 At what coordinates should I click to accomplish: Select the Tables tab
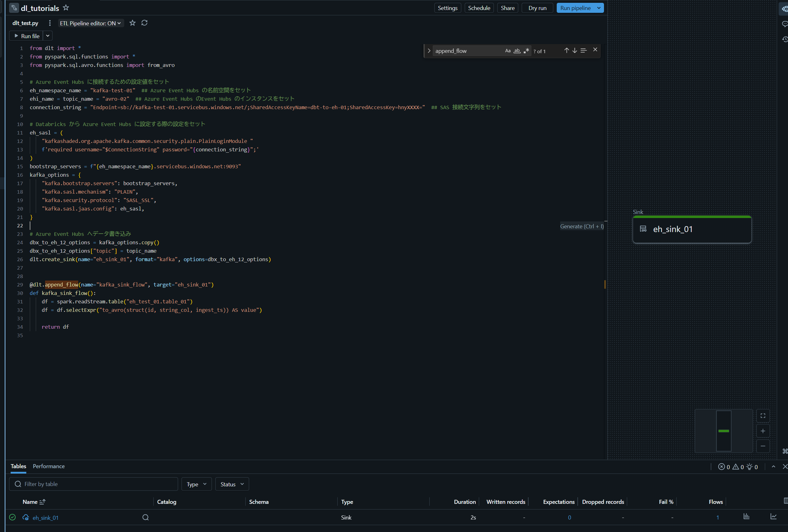[x=18, y=466]
